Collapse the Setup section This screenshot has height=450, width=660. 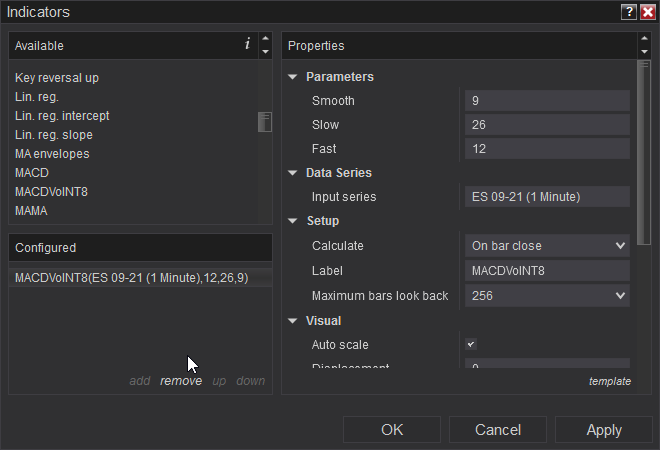293,221
